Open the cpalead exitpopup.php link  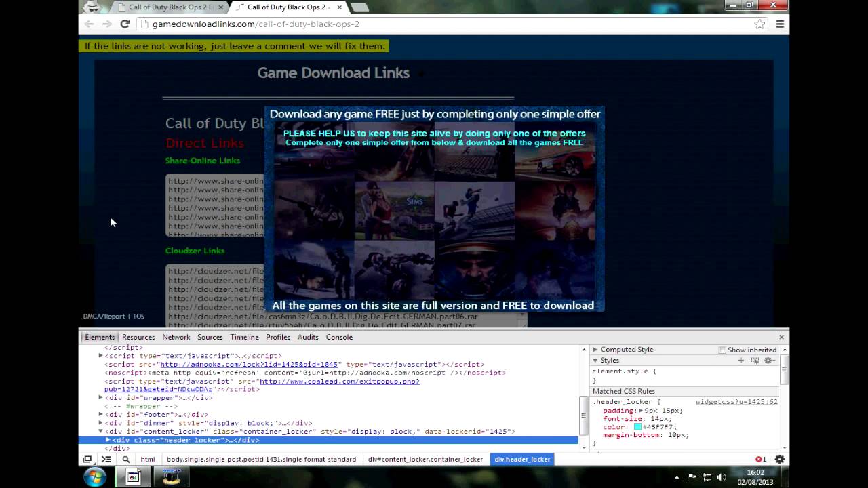coord(262,385)
